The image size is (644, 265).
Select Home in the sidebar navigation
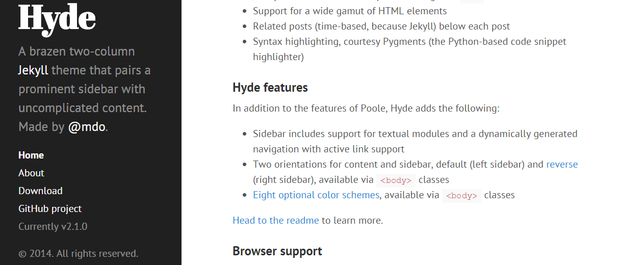pos(31,155)
